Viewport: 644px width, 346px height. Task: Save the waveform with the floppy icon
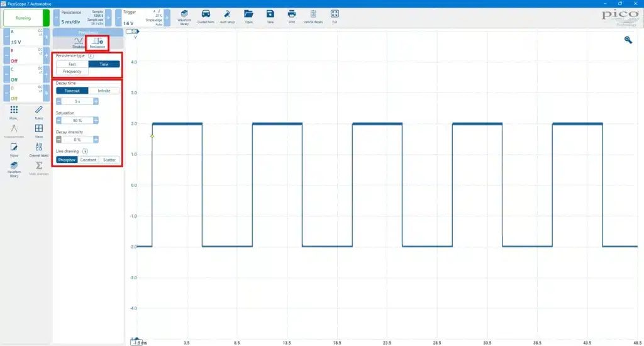point(270,17)
